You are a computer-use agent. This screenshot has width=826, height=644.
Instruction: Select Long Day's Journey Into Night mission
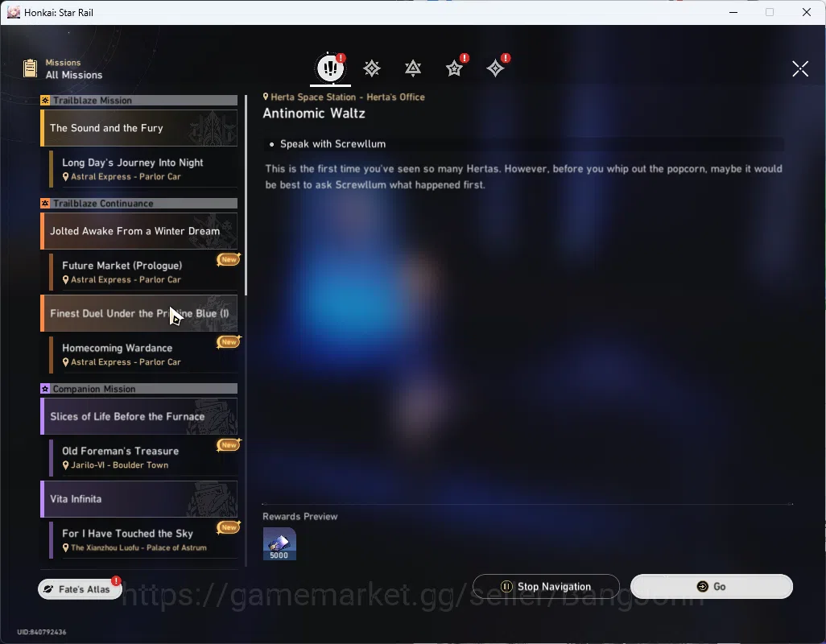[143, 169]
